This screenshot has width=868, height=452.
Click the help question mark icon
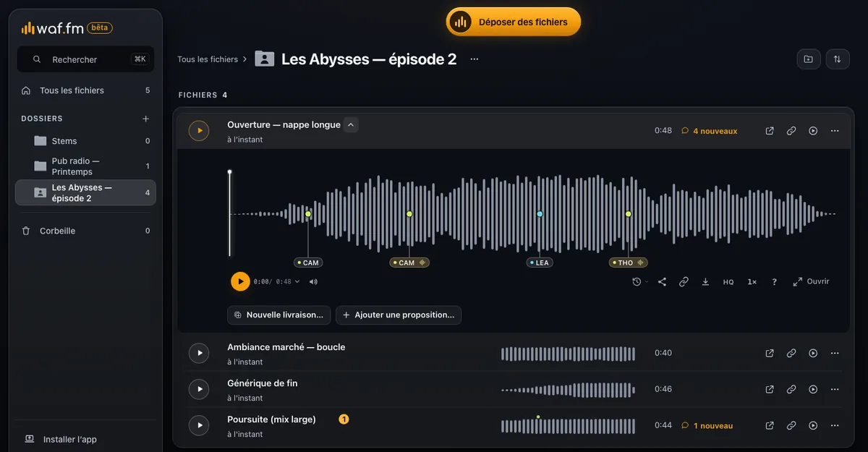[x=774, y=282]
